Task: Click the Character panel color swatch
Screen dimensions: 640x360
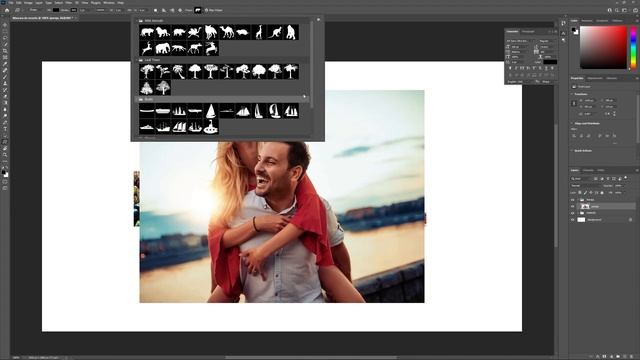Action: click(x=550, y=62)
